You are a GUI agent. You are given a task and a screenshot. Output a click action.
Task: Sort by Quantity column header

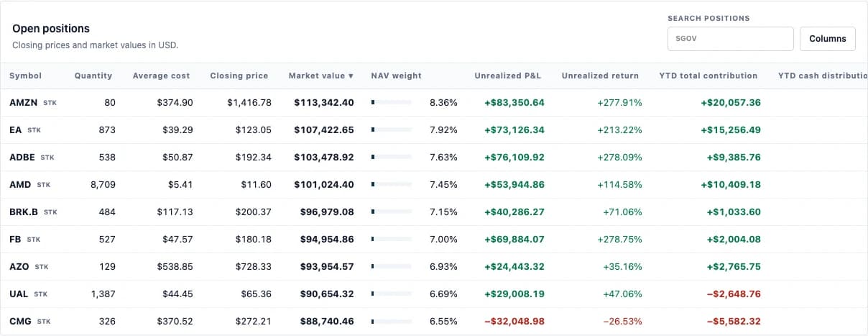(x=93, y=76)
